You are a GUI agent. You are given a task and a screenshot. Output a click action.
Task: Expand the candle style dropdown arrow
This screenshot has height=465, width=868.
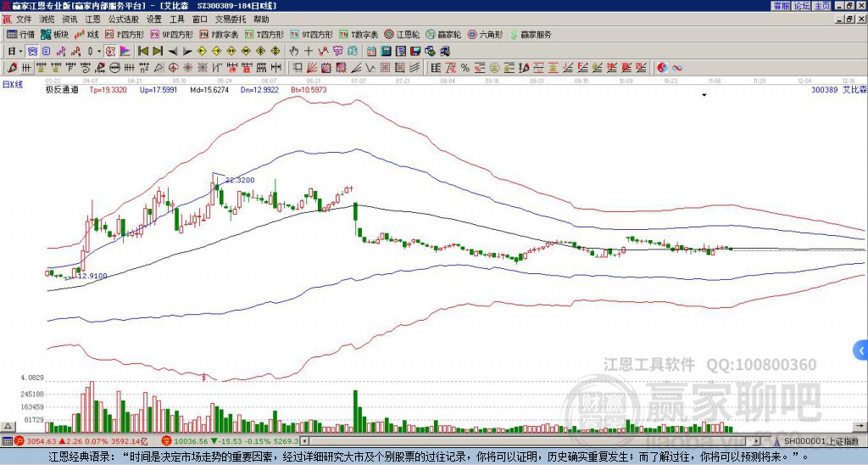coord(98,52)
